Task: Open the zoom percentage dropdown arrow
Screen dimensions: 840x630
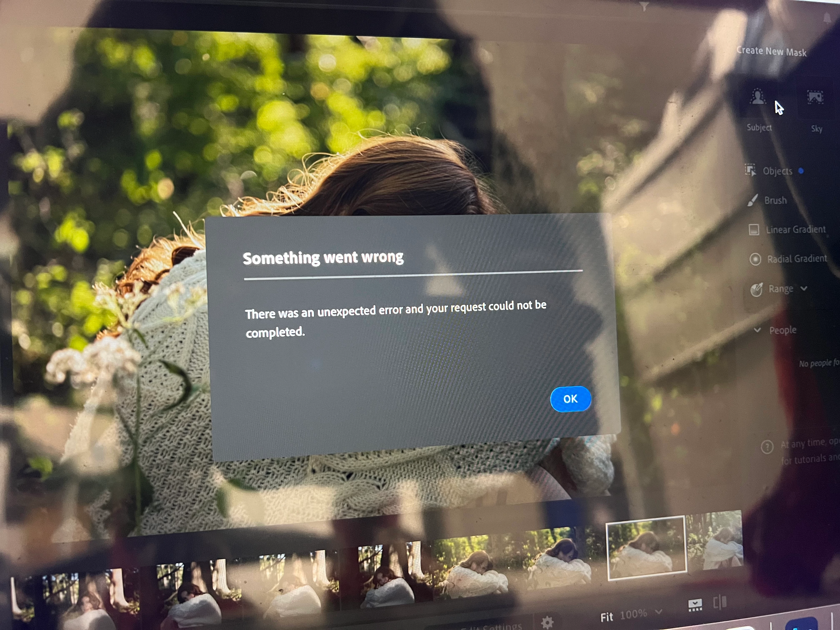Action: pyautogui.click(x=659, y=611)
